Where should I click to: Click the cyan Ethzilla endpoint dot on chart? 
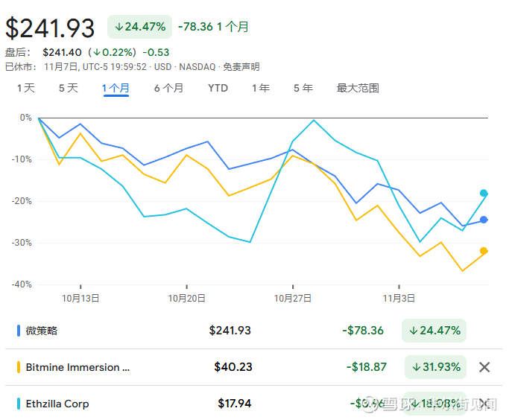[484, 194]
